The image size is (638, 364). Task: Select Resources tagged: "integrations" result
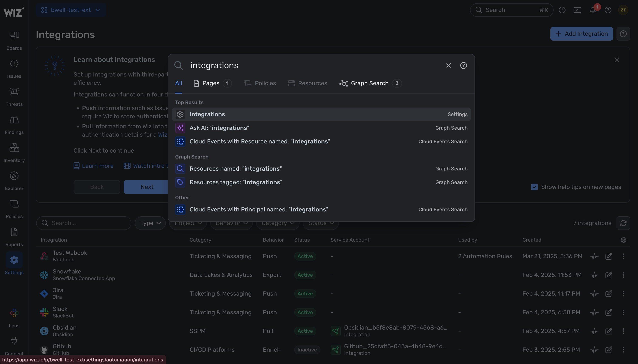click(321, 182)
